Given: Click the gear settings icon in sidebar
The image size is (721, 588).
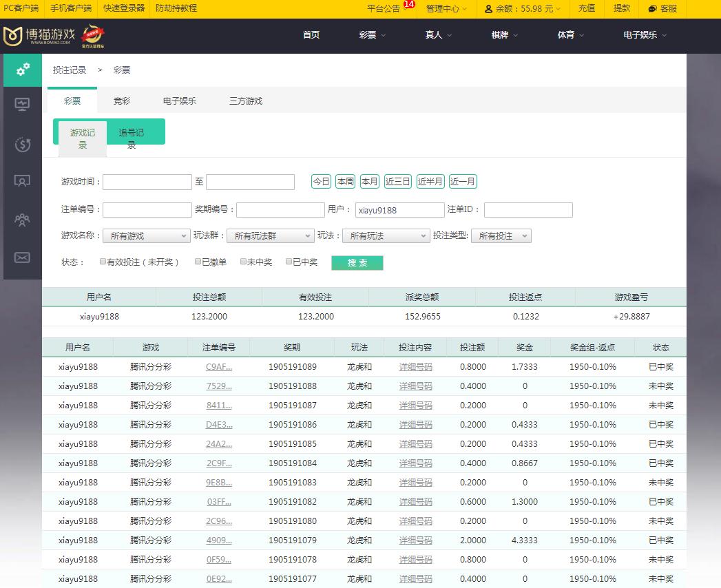Looking at the screenshot, I should tap(23, 70).
